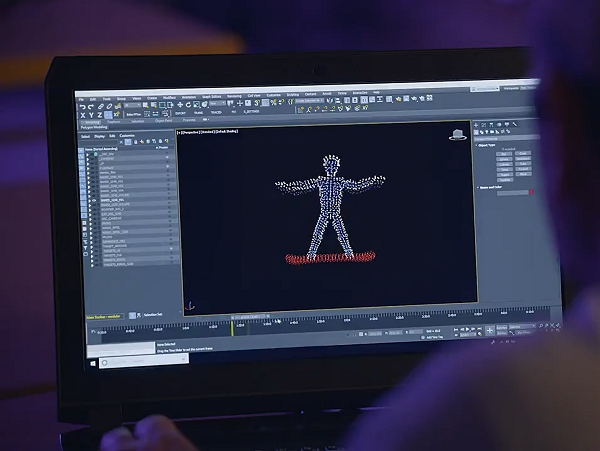Toggle Auto Key mode
Viewport: 600px width, 451px height.
coord(502,327)
